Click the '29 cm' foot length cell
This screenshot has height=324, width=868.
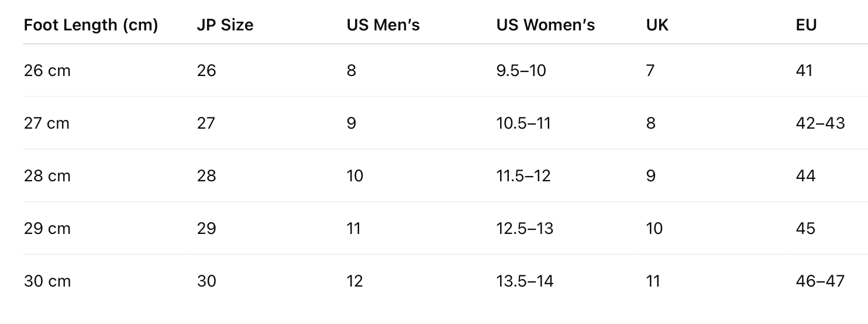click(47, 229)
